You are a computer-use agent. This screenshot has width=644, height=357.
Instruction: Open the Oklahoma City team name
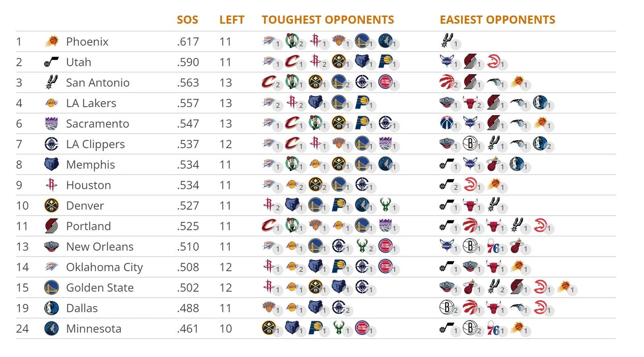[x=104, y=267]
